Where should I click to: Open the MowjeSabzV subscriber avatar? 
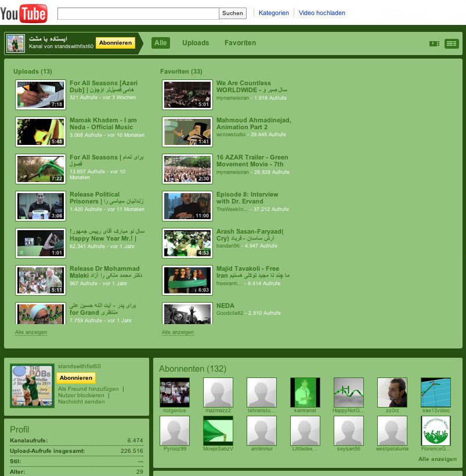(218, 431)
